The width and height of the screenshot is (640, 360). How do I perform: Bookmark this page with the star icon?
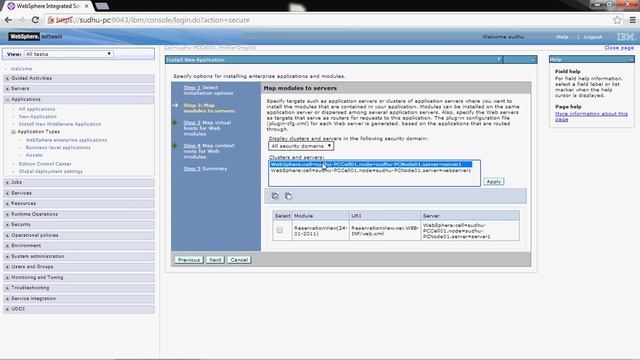(617, 20)
